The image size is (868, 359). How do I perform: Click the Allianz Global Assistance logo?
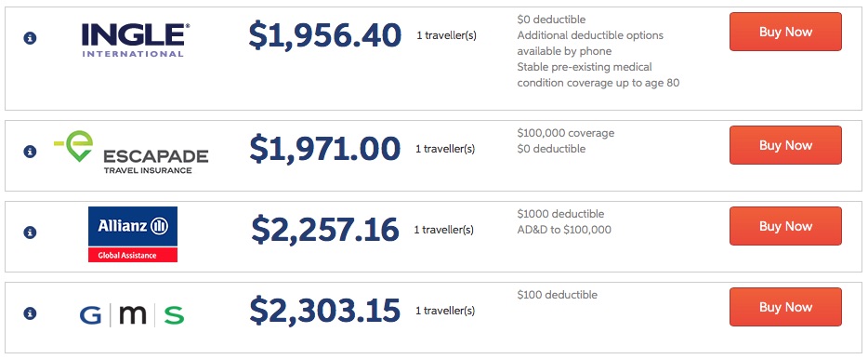click(x=133, y=234)
